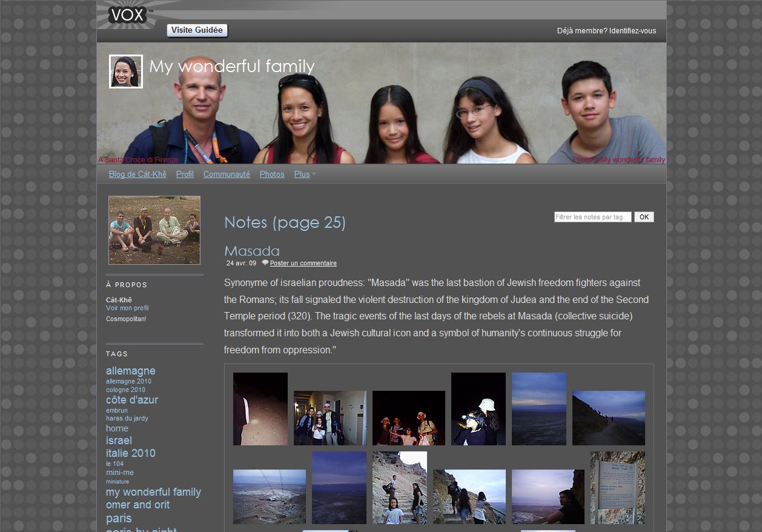Open the Masada post title
Image resolution: width=762 pixels, height=532 pixels.
252,251
